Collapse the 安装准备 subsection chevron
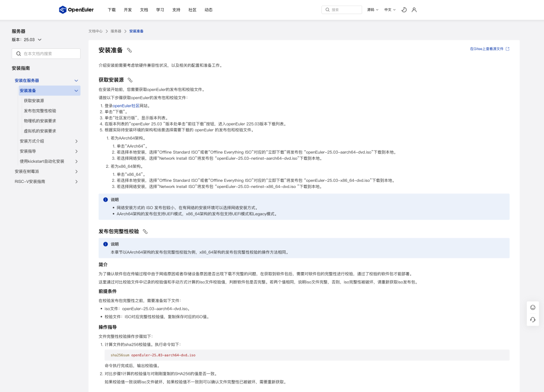The width and height of the screenshot is (544, 392). pos(77,91)
